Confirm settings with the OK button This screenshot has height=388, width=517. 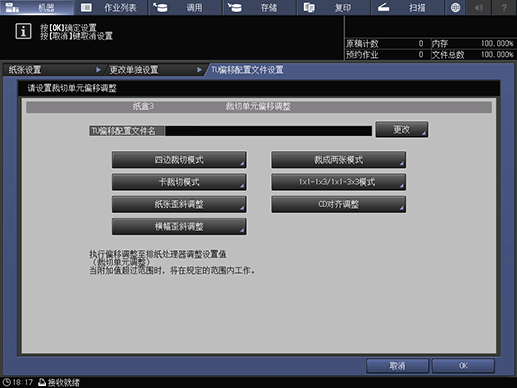(x=463, y=366)
